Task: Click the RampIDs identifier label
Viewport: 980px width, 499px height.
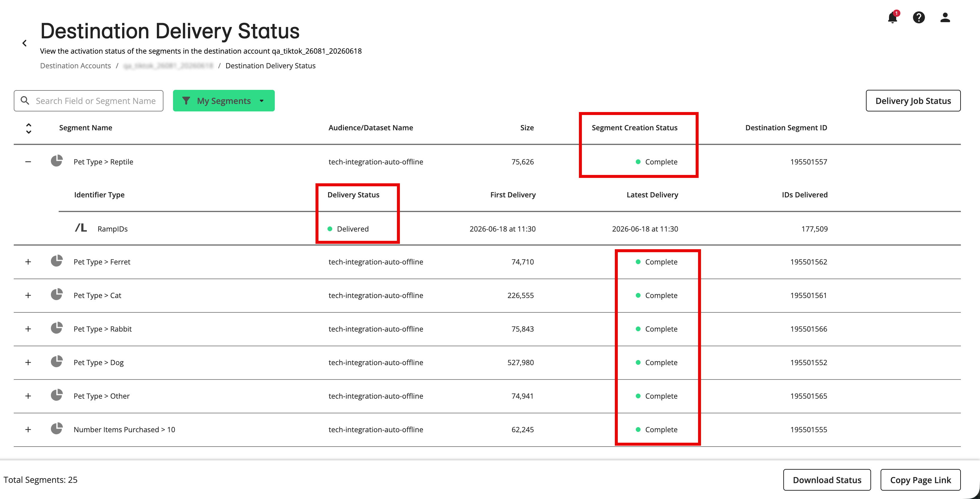Action: 113,229
